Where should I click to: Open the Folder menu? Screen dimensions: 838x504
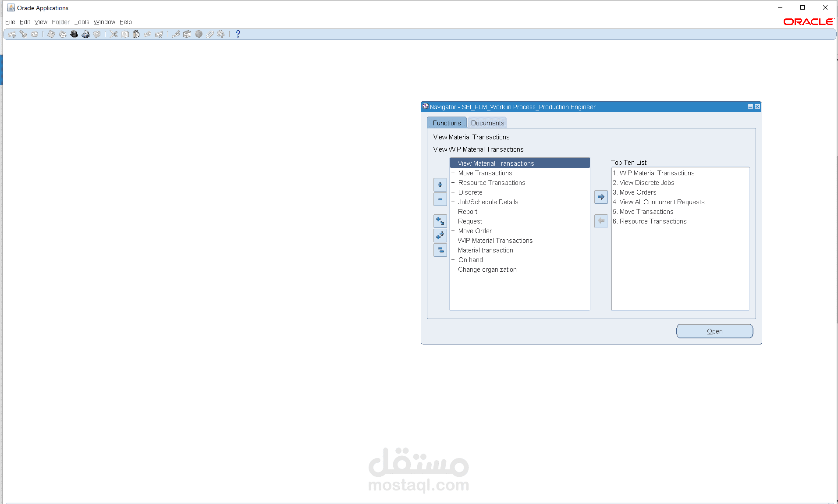pyautogui.click(x=60, y=22)
